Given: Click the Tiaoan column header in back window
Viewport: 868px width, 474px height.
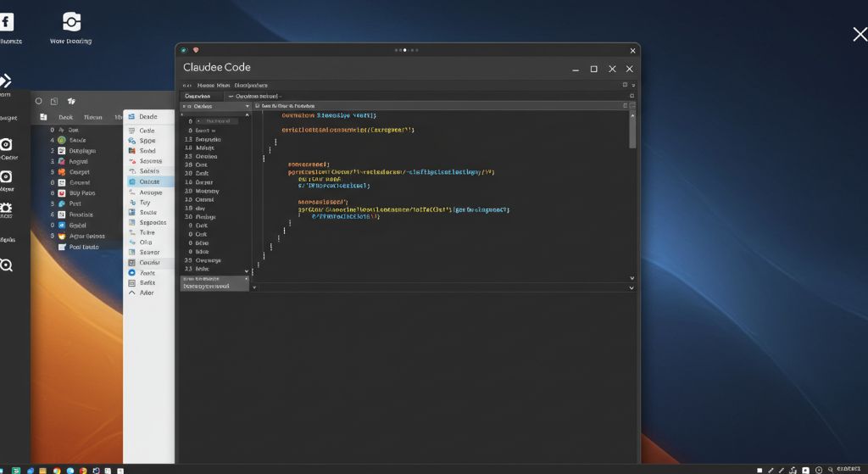Looking at the screenshot, I should [93, 117].
